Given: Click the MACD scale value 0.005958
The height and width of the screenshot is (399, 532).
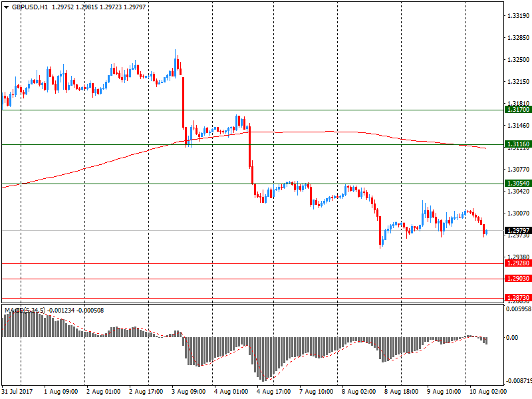Looking at the screenshot, I should [x=519, y=309].
